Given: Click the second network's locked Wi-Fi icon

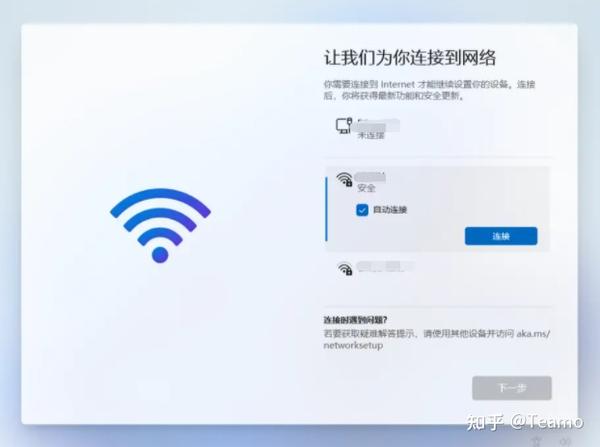Looking at the screenshot, I should click(x=345, y=269).
